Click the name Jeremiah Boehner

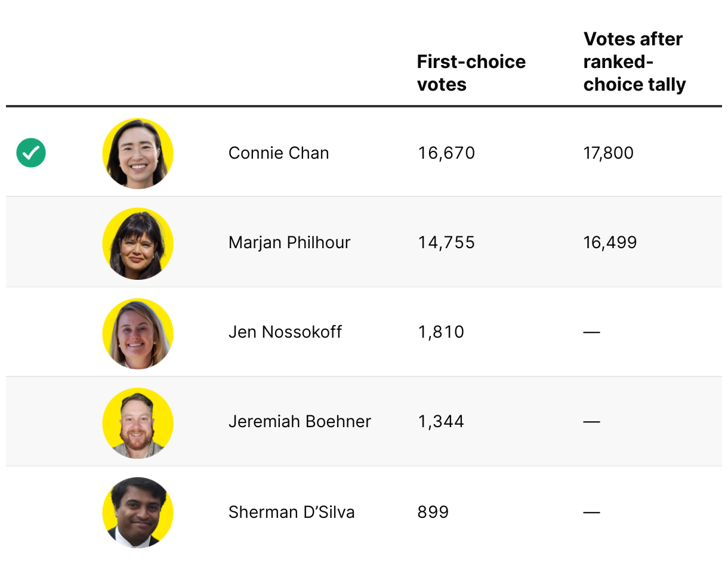tap(300, 421)
